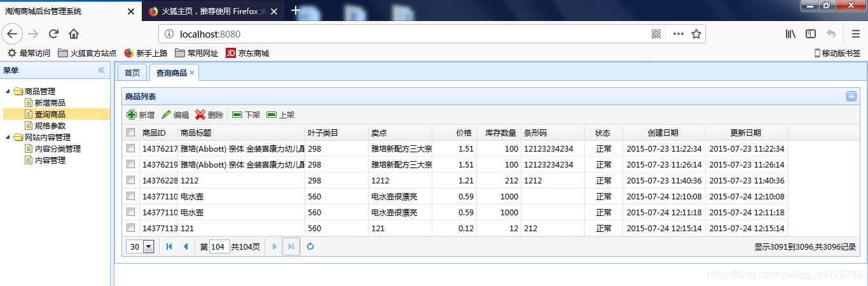The width and height of the screenshot is (868, 286).
Task: Sort by the 商品ID column header
Action: click(x=159, y=132)
